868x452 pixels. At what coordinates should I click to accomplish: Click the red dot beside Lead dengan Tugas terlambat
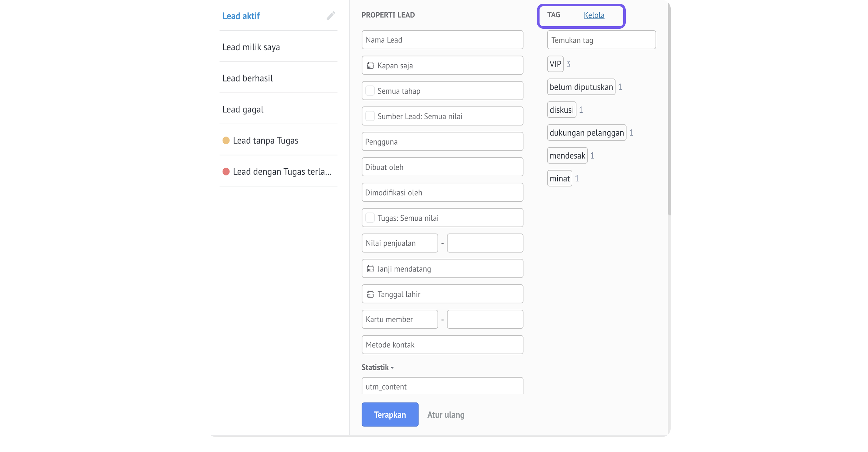tap(226, 172)
